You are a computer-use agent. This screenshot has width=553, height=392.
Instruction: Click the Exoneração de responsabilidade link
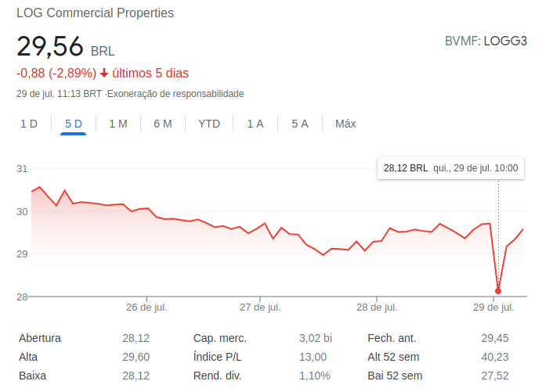(x=175, y=94)
